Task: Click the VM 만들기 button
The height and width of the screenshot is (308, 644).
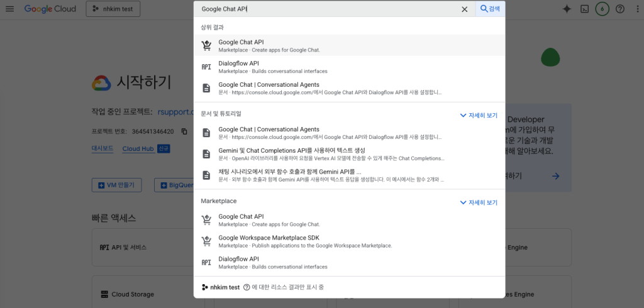Action: (117, 185)
